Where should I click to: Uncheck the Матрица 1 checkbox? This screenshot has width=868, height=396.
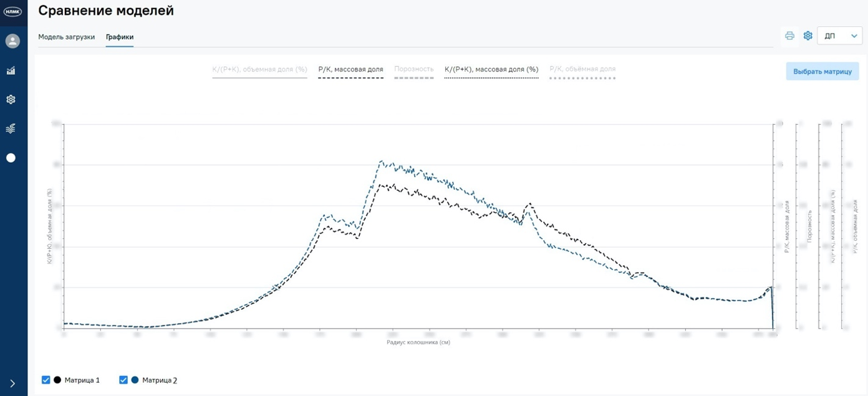pos(46,380)
